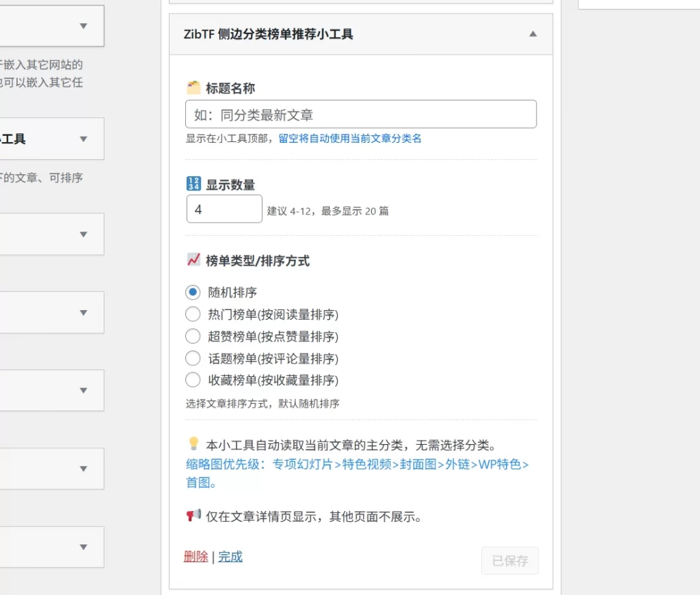Expand the bottom-left collapsed widget

[x=83, y=546]
